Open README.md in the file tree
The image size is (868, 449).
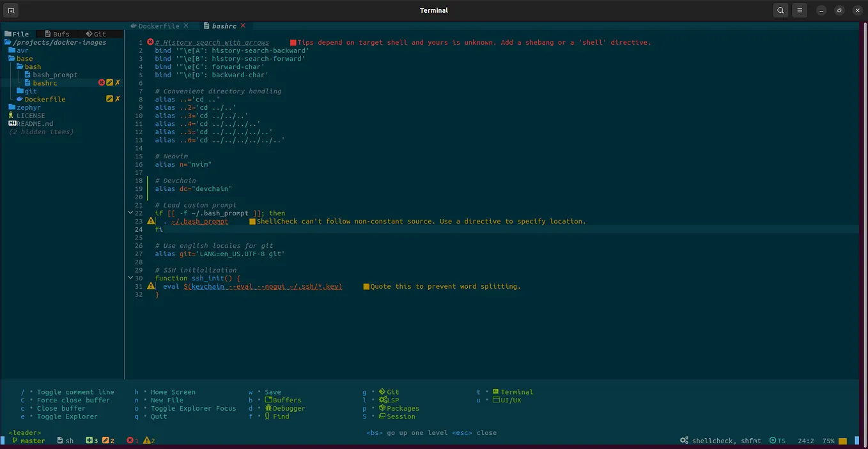pos(31,123)
